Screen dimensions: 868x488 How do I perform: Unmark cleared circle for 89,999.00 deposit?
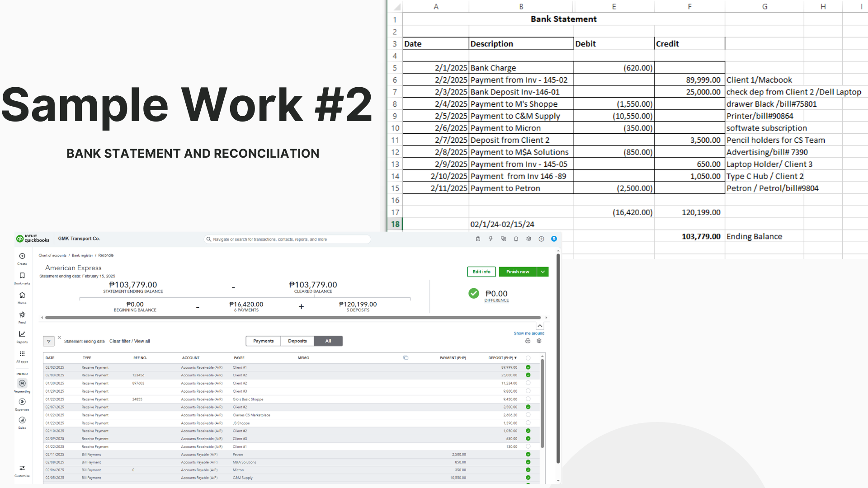[528, 367]
